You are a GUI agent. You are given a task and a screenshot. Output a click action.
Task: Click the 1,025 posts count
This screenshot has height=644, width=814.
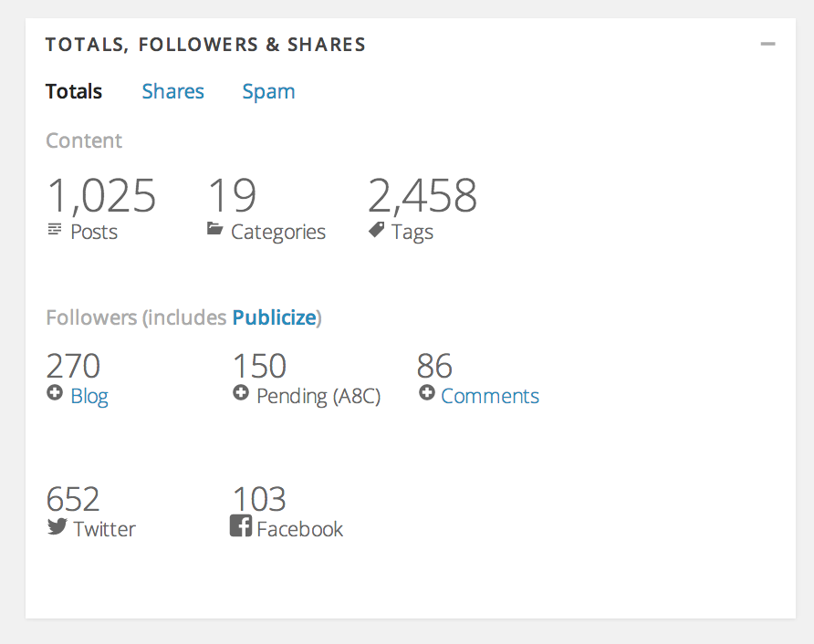(x=101, y=195)
